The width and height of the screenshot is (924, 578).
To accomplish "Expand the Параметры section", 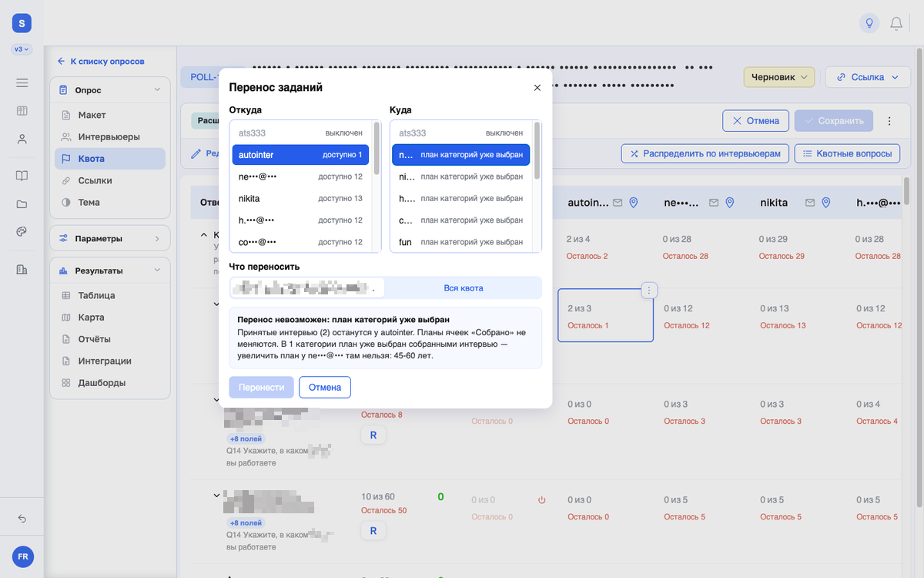I will point(110,239).
